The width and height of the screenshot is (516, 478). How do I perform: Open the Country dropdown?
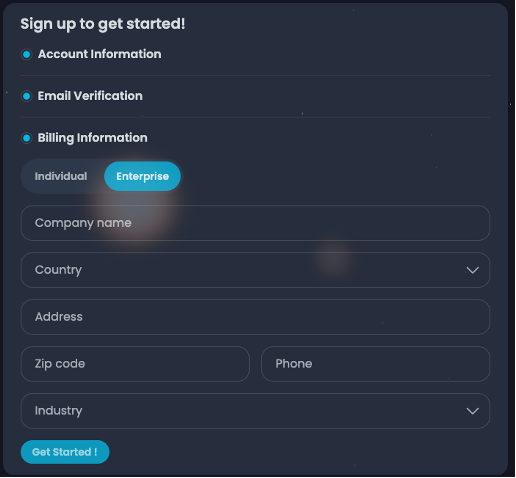coord(256,270)
